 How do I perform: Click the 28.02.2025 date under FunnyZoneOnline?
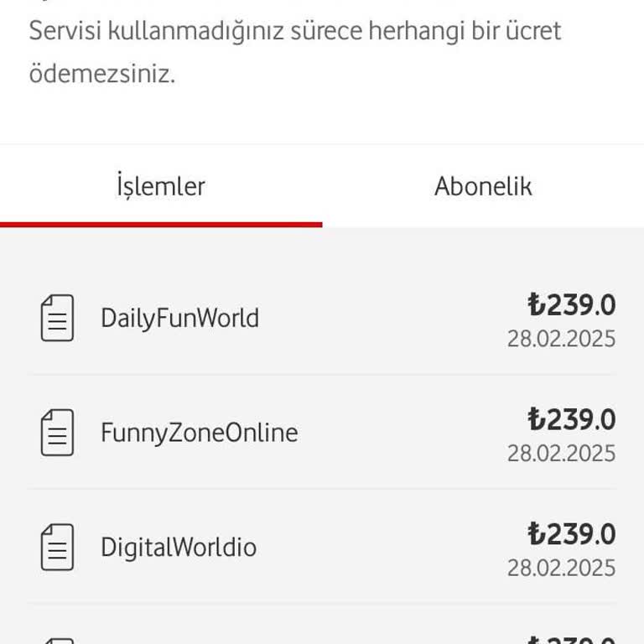coord(562,454)
